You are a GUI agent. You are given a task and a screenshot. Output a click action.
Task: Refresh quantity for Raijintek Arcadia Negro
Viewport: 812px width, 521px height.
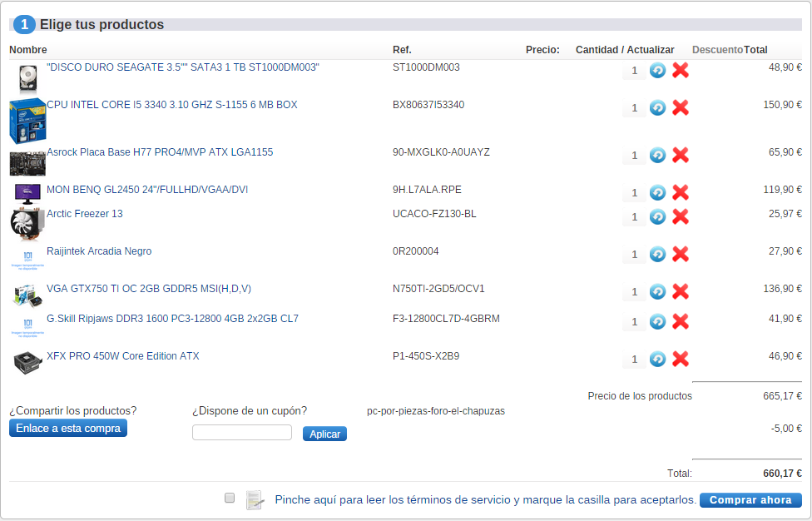coord(658,254)
